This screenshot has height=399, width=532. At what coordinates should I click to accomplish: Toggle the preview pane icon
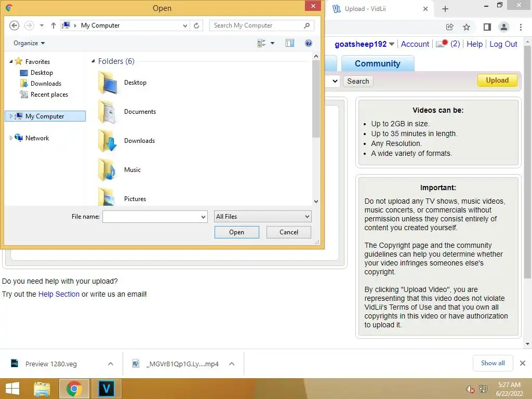(290, 43)
